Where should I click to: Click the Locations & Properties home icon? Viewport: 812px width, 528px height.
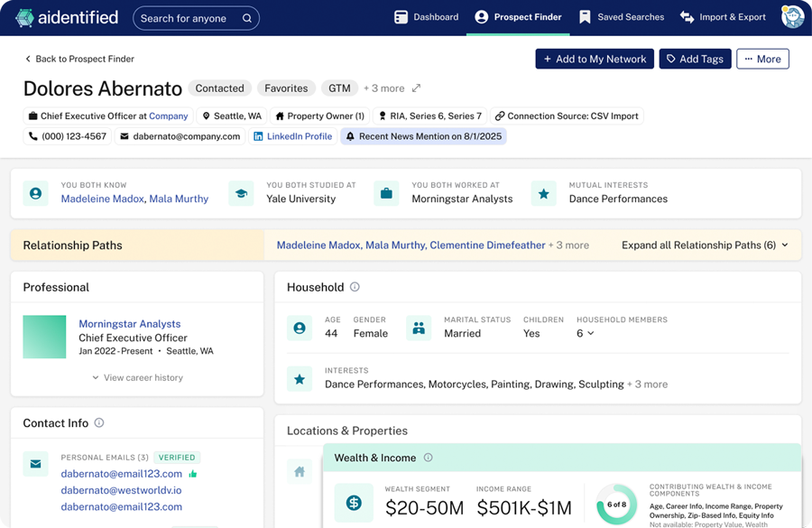[x=300, y=471]
